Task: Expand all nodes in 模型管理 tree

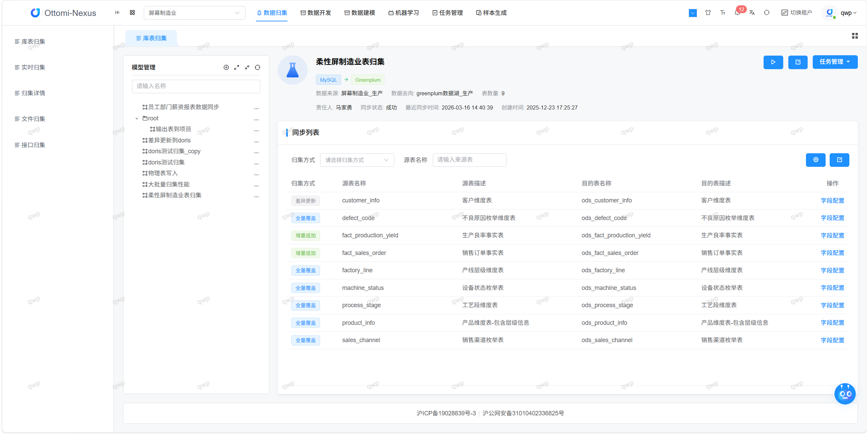Action: (237, 67)
